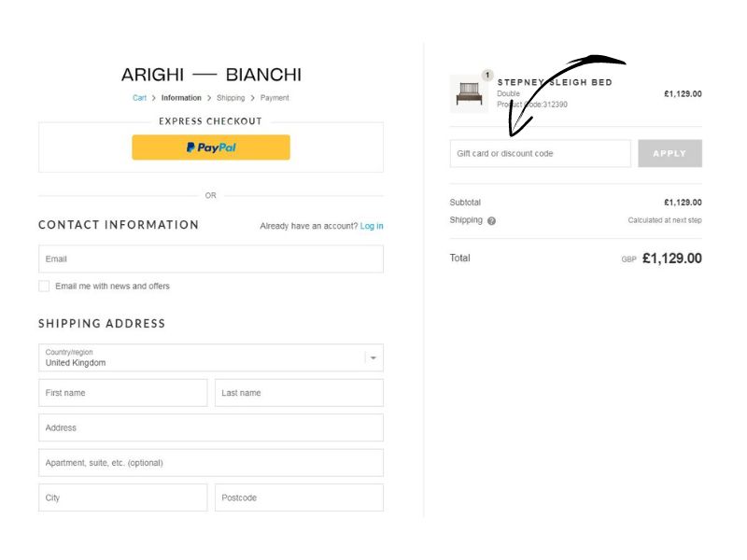
Task: Select the Last name input
Action: point(299,393)
